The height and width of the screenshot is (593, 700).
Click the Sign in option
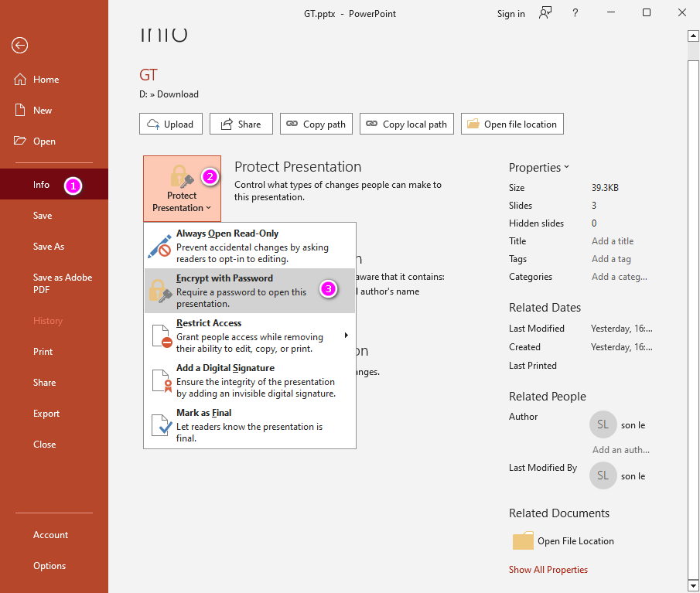(x=510, y=13)
